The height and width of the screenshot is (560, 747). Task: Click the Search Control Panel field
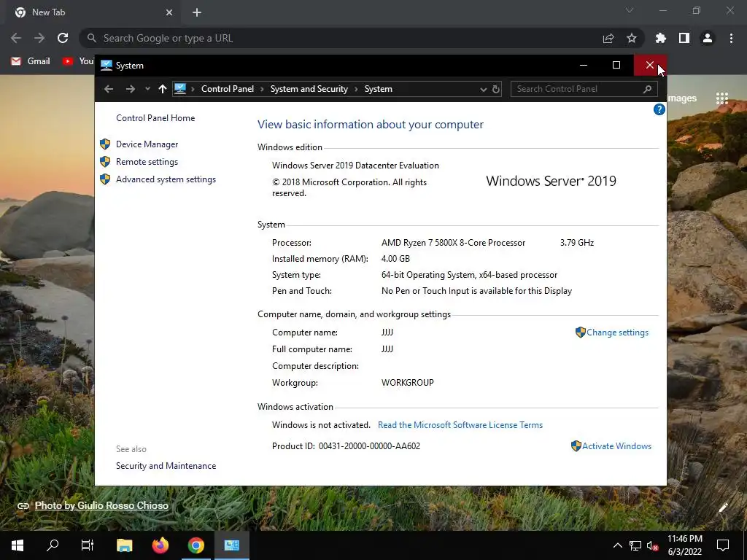pos(584,89)
